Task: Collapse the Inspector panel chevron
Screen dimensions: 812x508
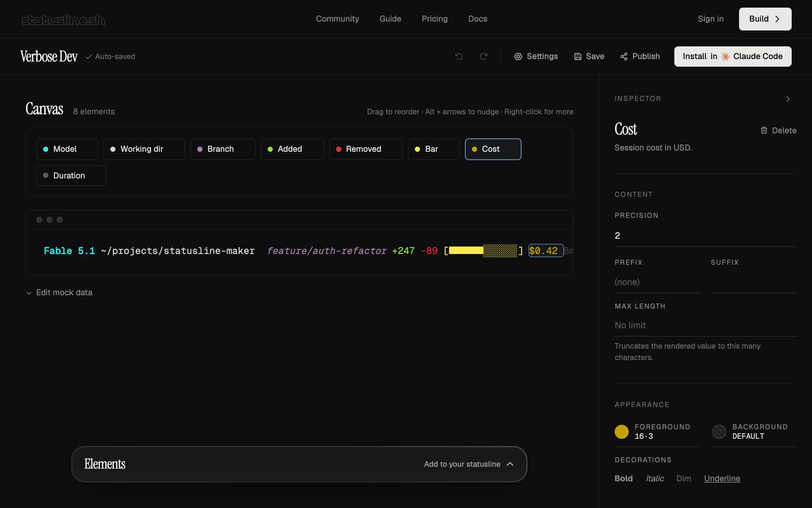Action: coord(788,99)
